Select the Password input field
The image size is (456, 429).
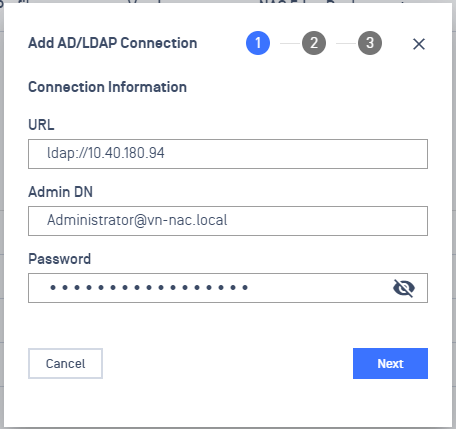[x=228, y=288]
